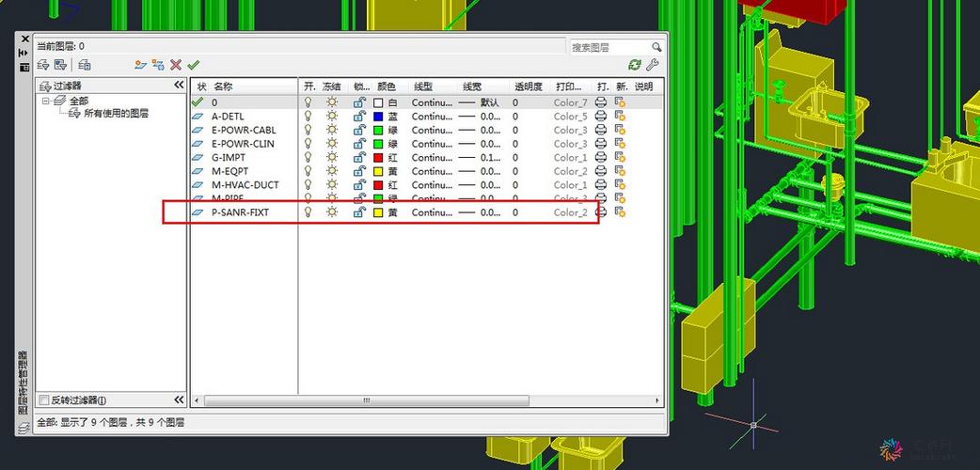The height and width of the screenshot is (470, 980).
Task: Collapse the 全部 filter tree node
Action: pos(46,101)
